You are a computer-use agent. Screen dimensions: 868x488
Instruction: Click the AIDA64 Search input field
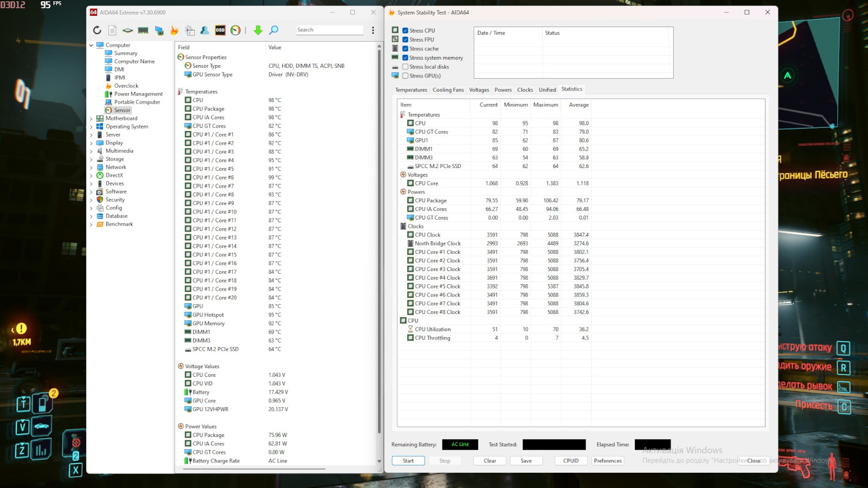329,30
